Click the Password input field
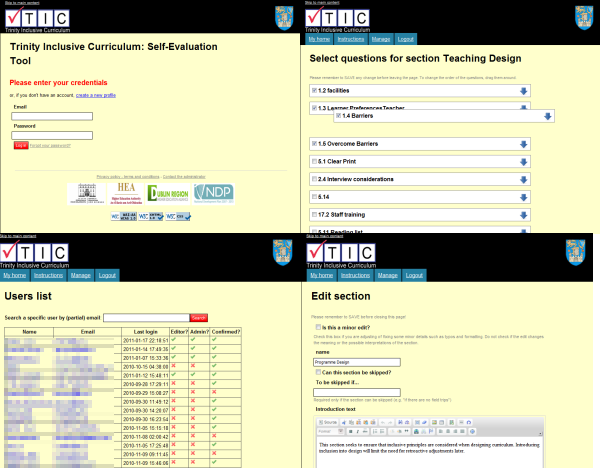Image resolution: width=600 pixels, height=468 pixels. 52,135
